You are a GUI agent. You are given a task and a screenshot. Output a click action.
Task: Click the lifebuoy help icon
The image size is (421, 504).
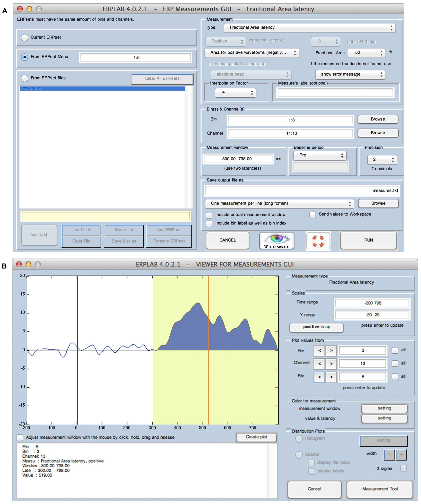tap(318, 241)
